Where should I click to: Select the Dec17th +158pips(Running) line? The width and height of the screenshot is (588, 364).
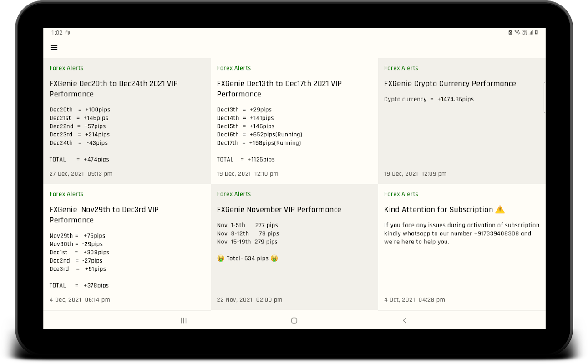259,143
